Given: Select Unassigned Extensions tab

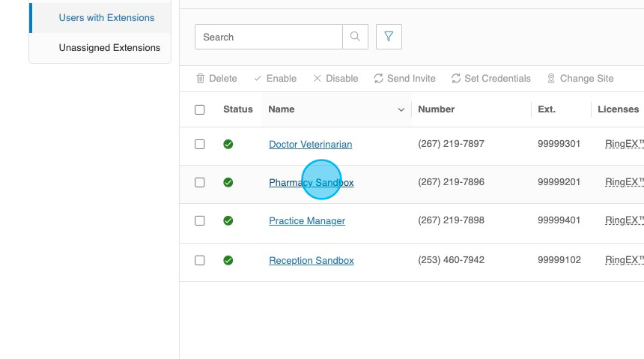Looking at the screenshot, I should tap(109, 47).
